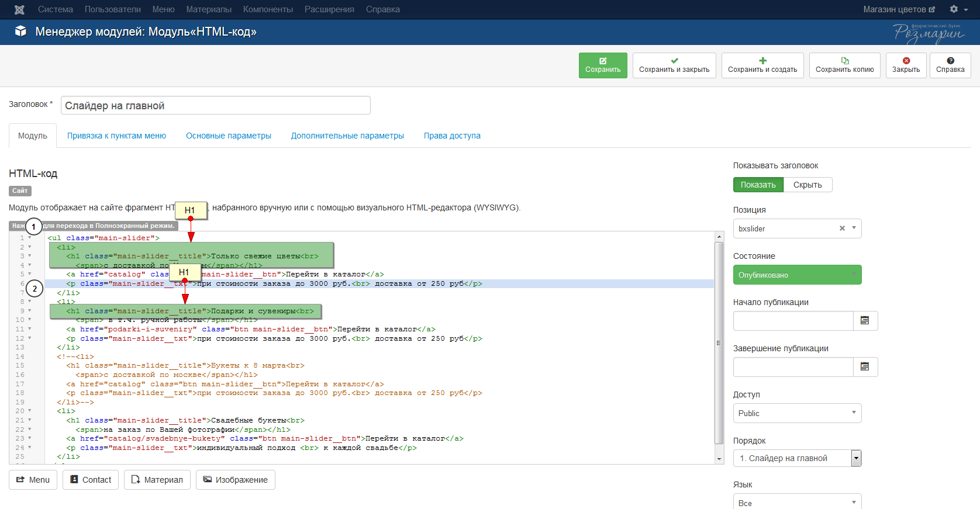This screenshot has height=509, width=980.
Task: Expand the Position dropdown
Action: coord(854,228)
